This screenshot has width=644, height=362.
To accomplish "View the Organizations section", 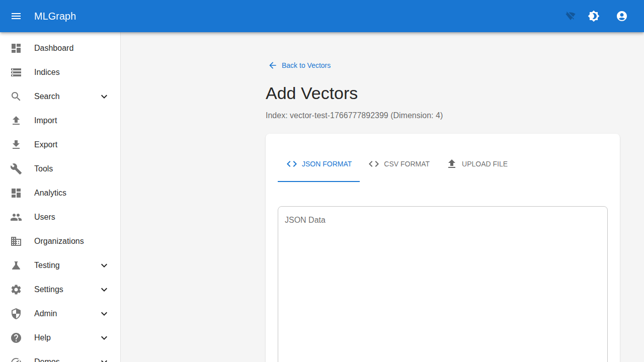I will pos(59,241).
